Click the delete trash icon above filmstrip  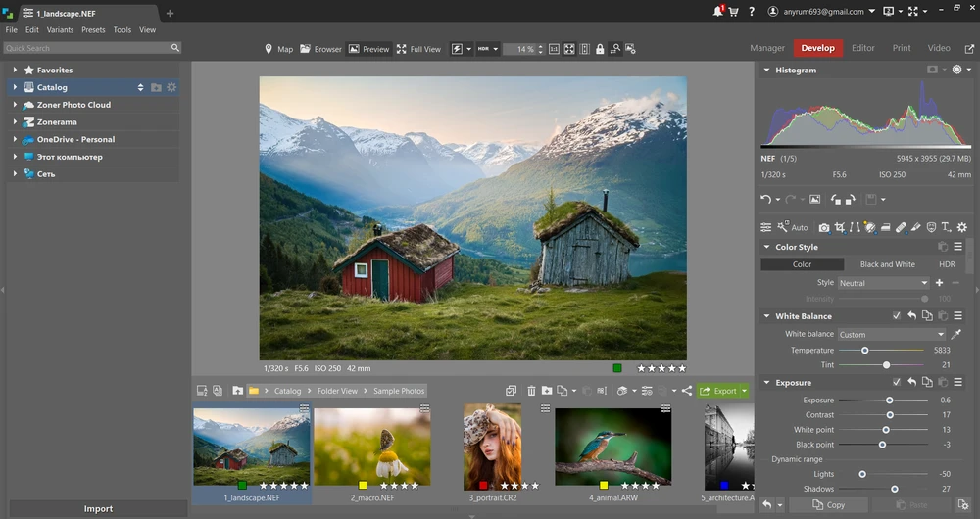pyautogui.click(x=531, y=391)
